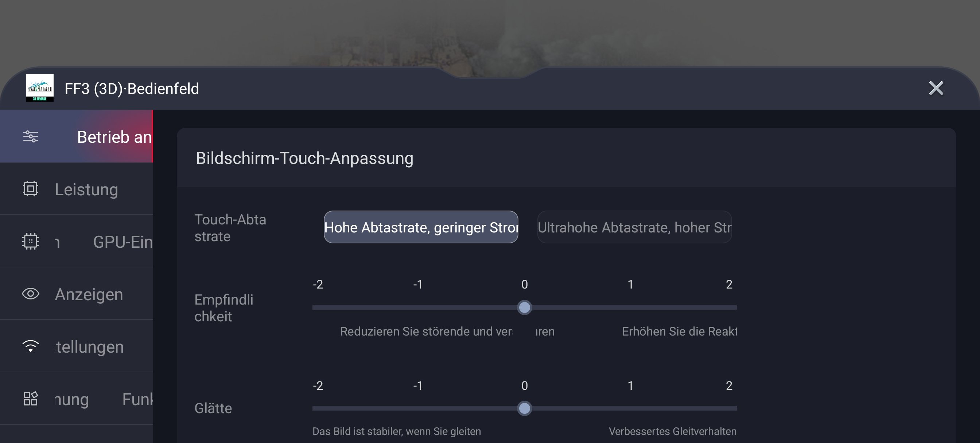Click the eye icon beside Anzeigen
980x443 pixels.
point(30,294)
